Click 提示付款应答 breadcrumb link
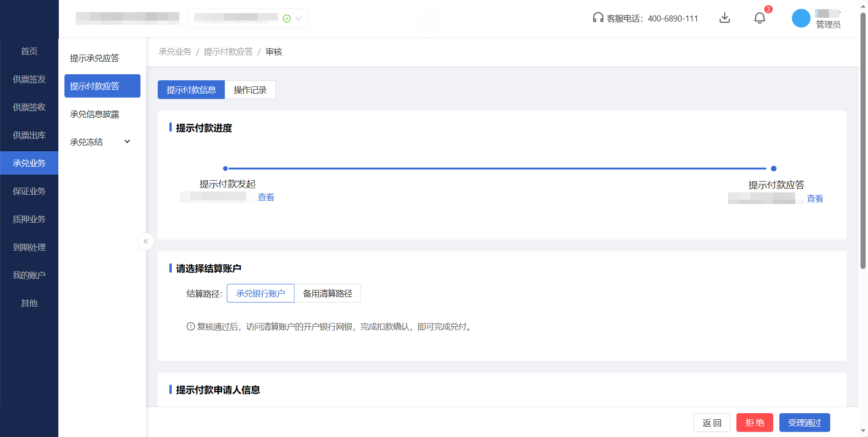868x437 pixels. coord(228,51)
